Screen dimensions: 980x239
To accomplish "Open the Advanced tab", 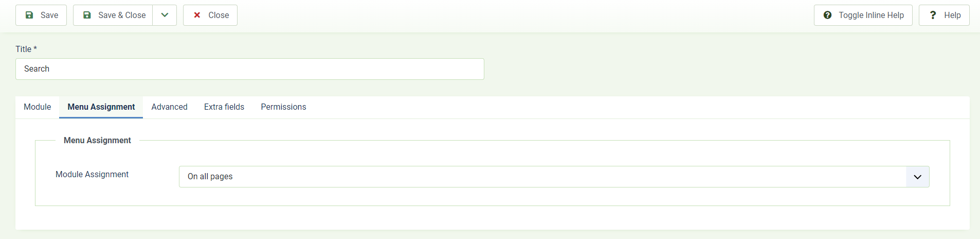I will (169, 107).
